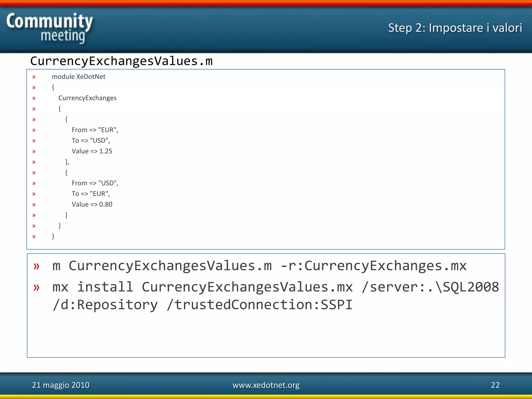Click the 'mx install CurrencyExchangesValues.mx' command line
The image size is (532, 399).
point(275,287)
